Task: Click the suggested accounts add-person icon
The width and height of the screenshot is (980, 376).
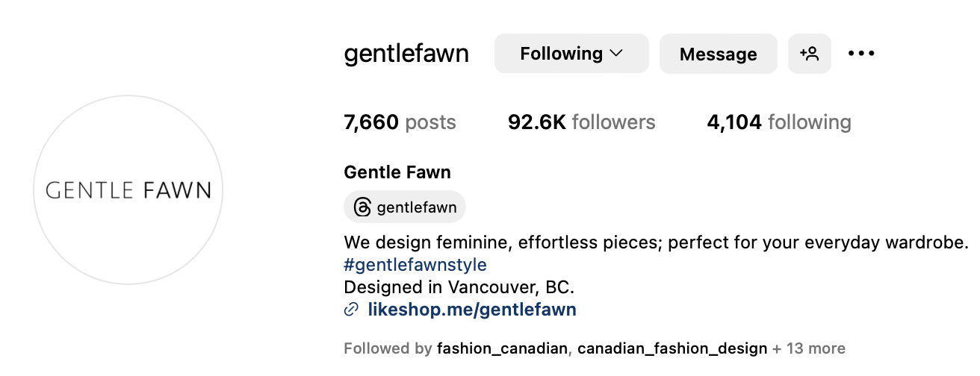Action: click(809, 54)
